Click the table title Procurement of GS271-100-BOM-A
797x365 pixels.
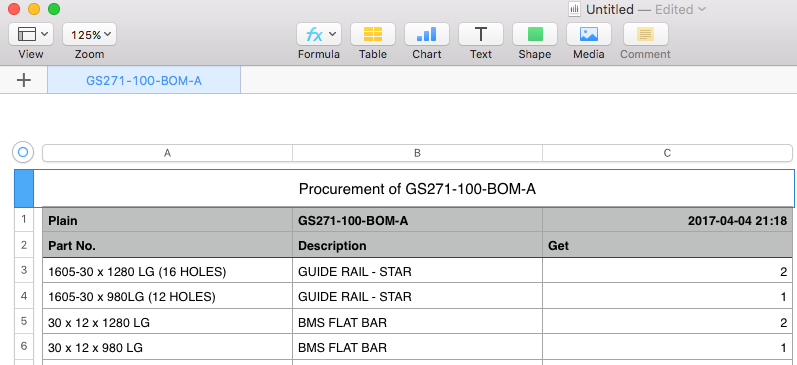click(417, 189)
